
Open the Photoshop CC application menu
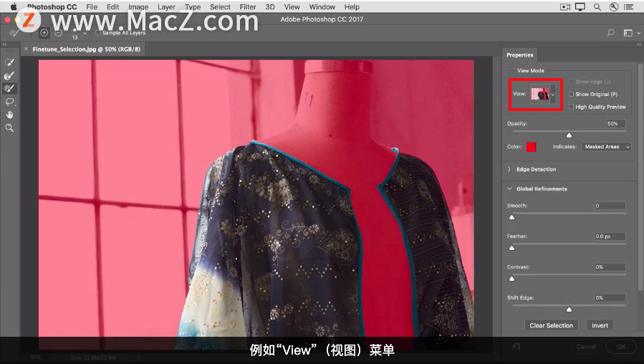point(52,7)
